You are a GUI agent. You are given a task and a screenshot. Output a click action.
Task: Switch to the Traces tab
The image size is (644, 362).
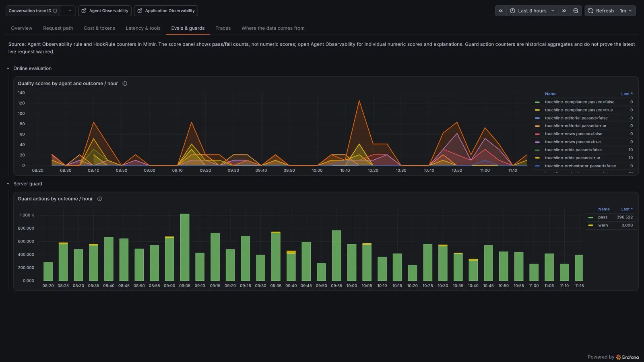coord(223,28)
